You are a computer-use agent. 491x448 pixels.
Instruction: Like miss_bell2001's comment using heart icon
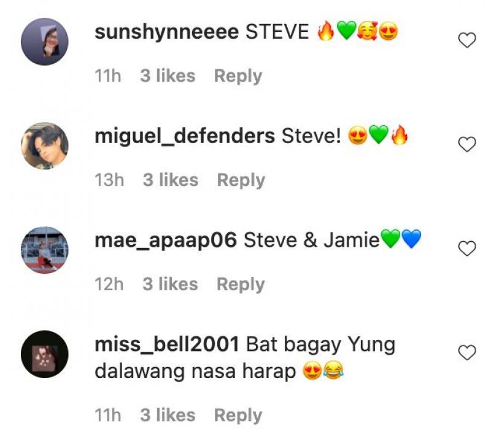click(467, 352)
